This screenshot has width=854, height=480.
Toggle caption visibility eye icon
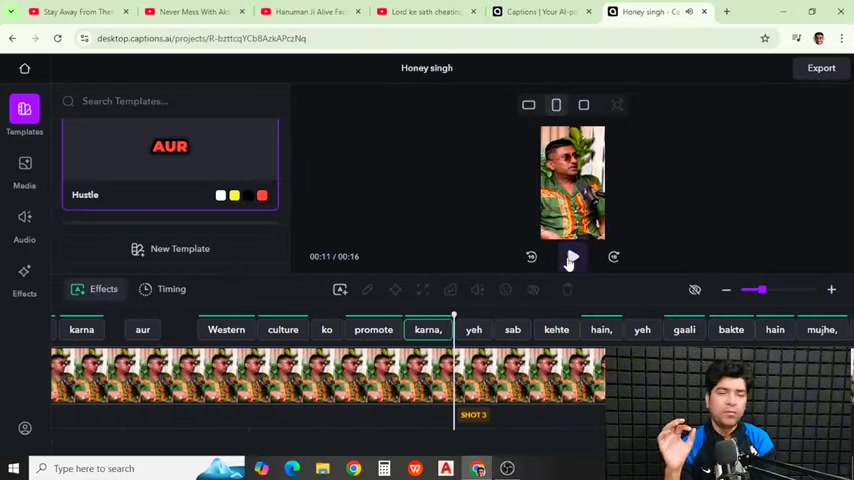tap(695, 290)
